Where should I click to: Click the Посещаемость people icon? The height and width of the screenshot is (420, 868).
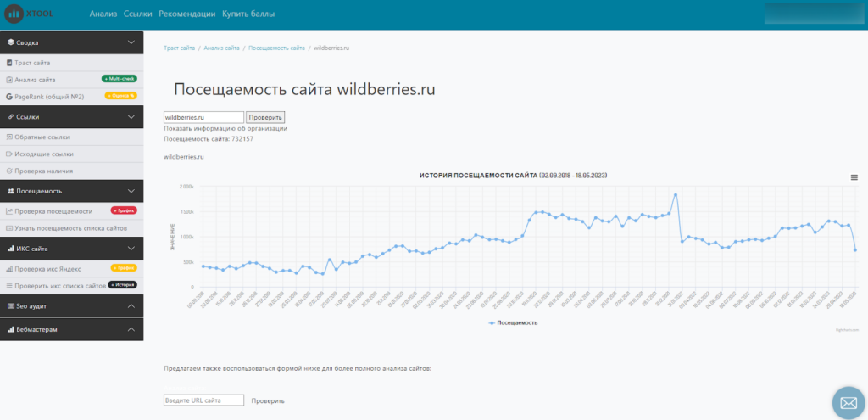point(10,191)
